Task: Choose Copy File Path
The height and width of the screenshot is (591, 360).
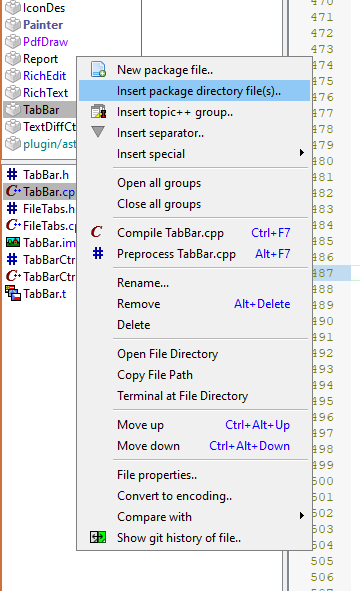Action: (x=194, y=375)
